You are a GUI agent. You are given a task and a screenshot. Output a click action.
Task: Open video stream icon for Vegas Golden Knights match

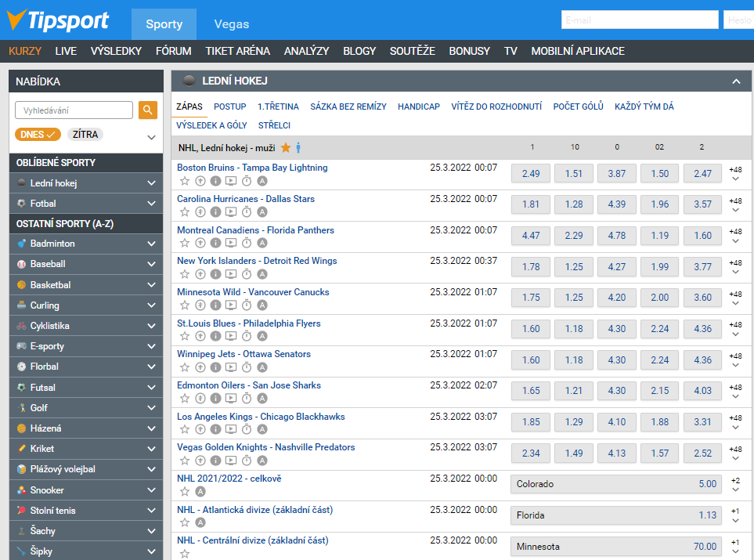pyautogui.click(x=231, y=461)
